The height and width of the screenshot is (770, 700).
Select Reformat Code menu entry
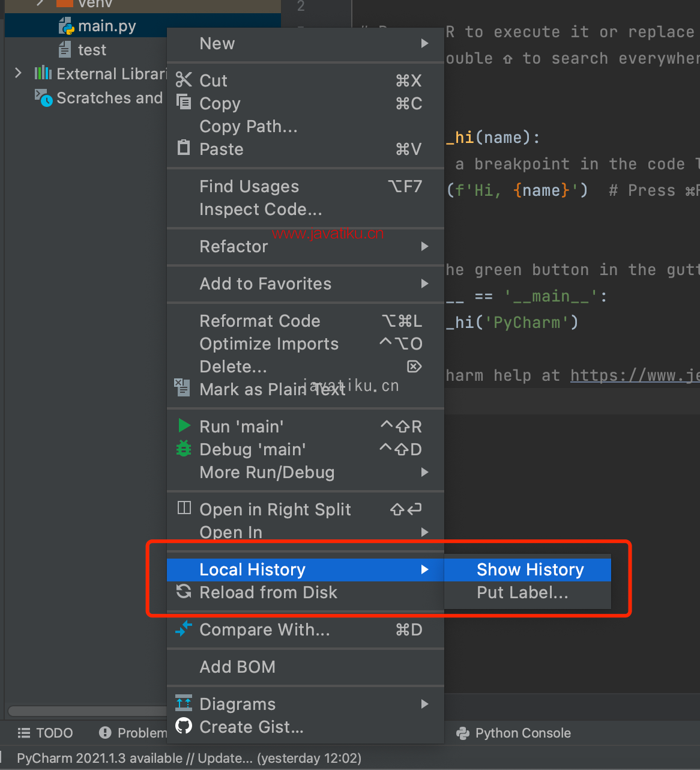306,321
